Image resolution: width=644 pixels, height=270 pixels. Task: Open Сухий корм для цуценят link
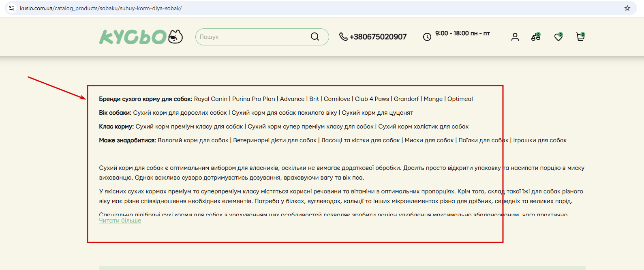[377, 113]
